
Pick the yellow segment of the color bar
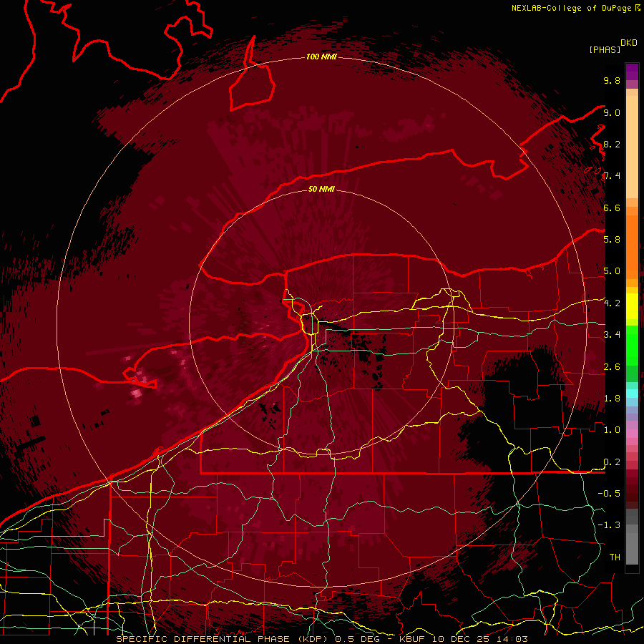(x=632, y=306)
